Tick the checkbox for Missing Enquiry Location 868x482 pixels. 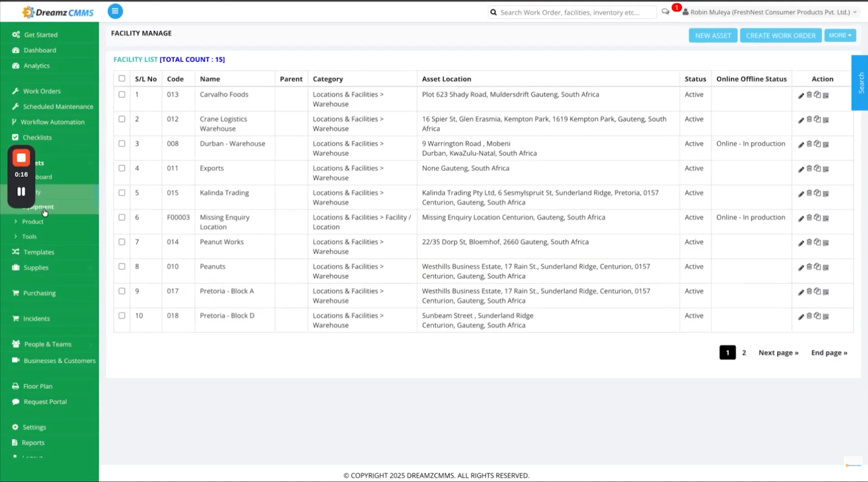tap(122, 217)
